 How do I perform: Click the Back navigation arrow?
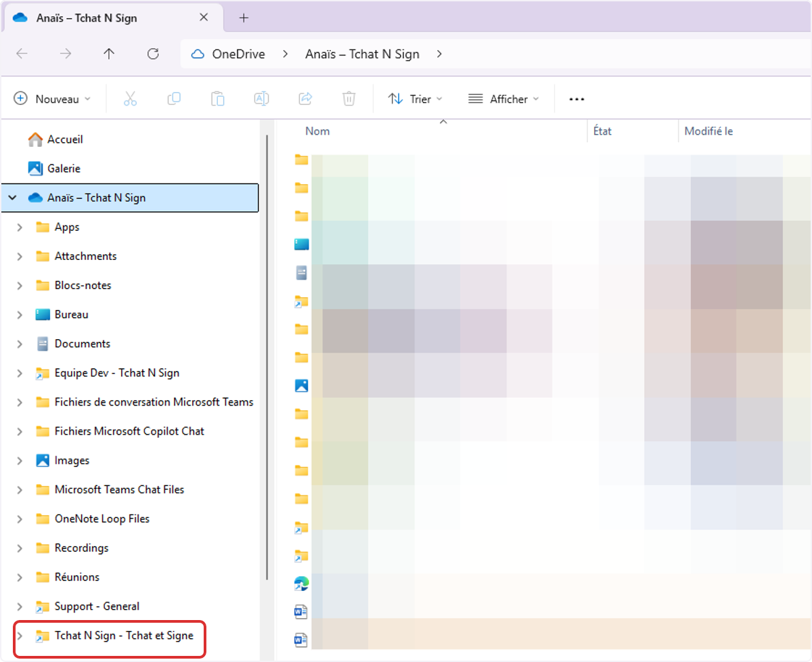point(22,54)
